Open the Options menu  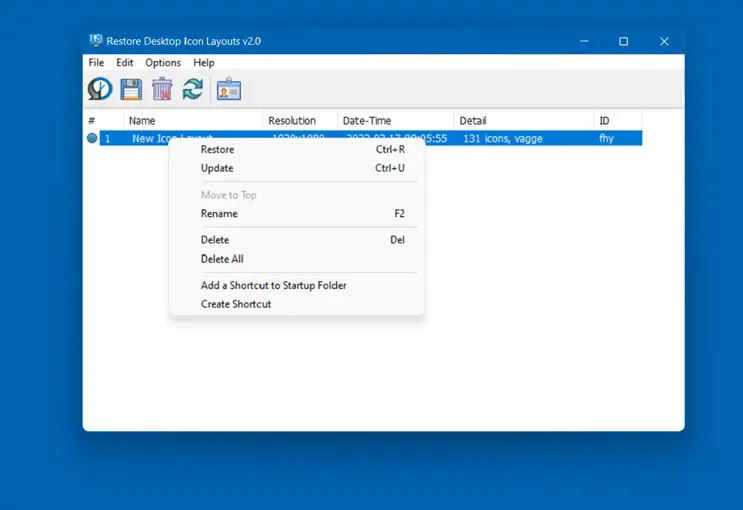tap(163, 63)
